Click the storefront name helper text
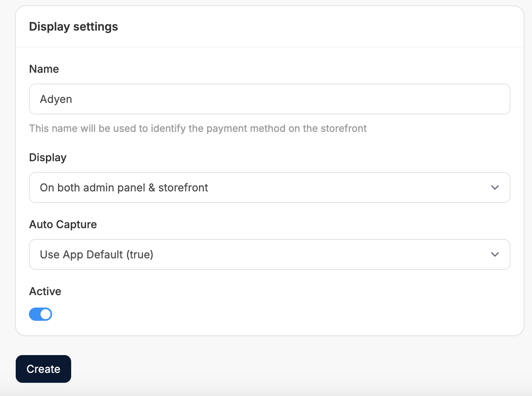 pos(198,129)
